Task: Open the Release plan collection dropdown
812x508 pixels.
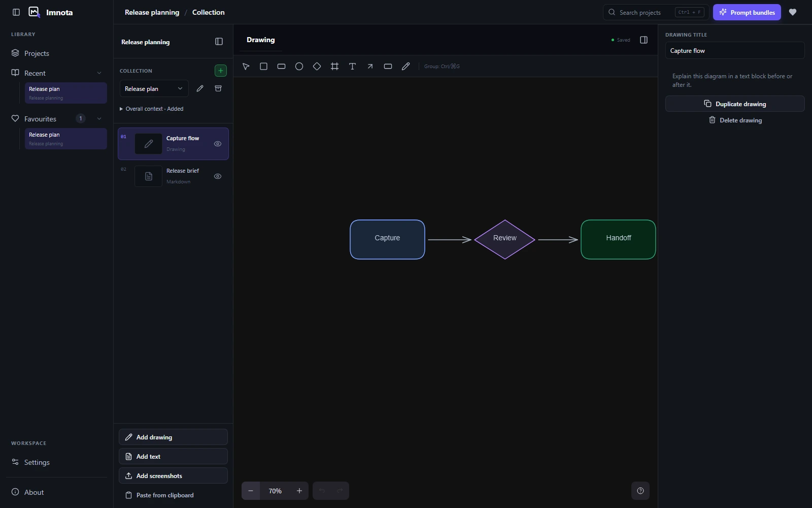Action: [154, 88]
